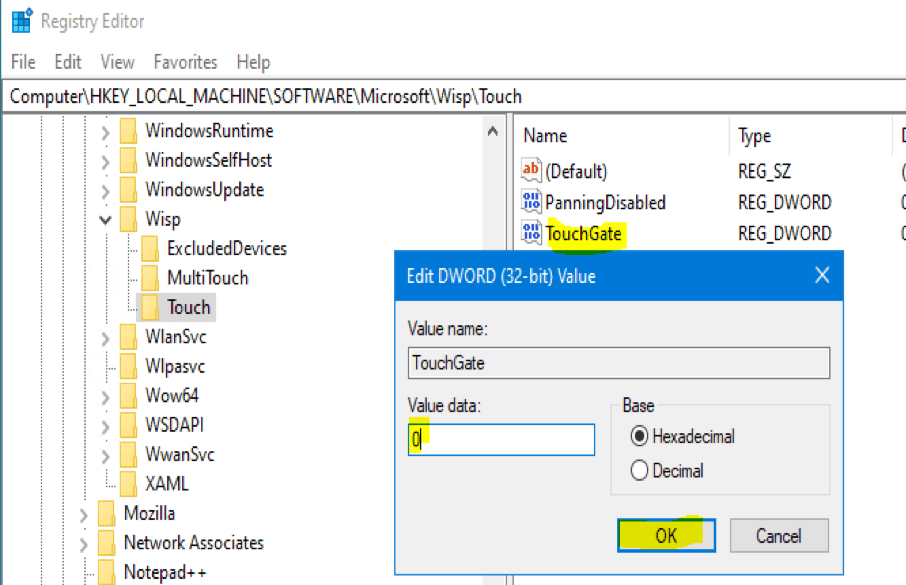Expand the Network Associates key
This screenshot has height=585, width=906.
[84, 543]
